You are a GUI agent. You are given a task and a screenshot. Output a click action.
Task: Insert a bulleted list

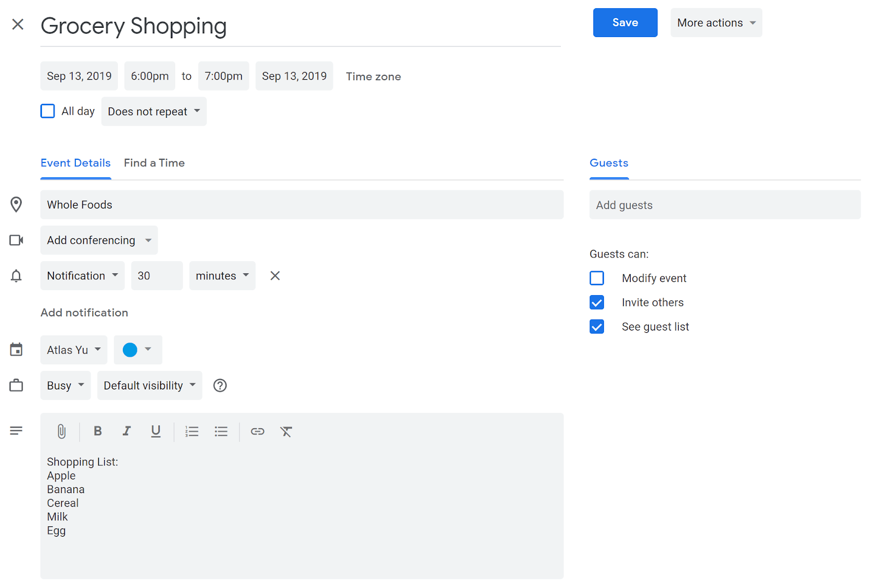(x=221, y=431)
